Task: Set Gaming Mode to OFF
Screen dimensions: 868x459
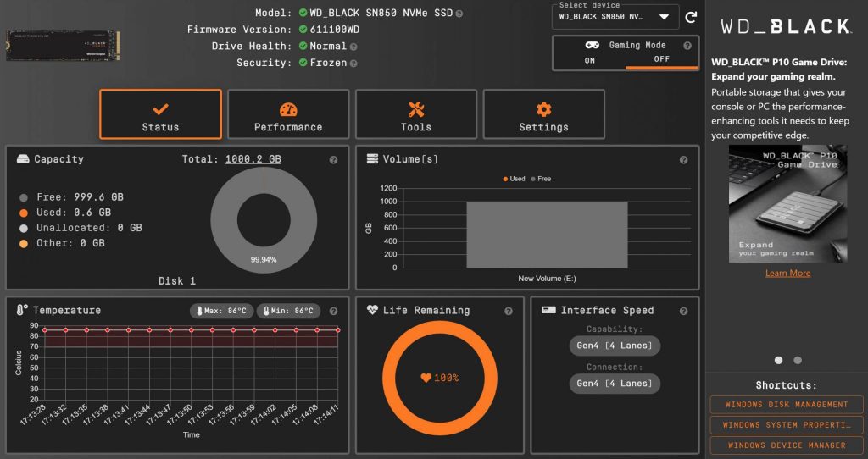Action: pyautogui.click(x=661, y=59)
